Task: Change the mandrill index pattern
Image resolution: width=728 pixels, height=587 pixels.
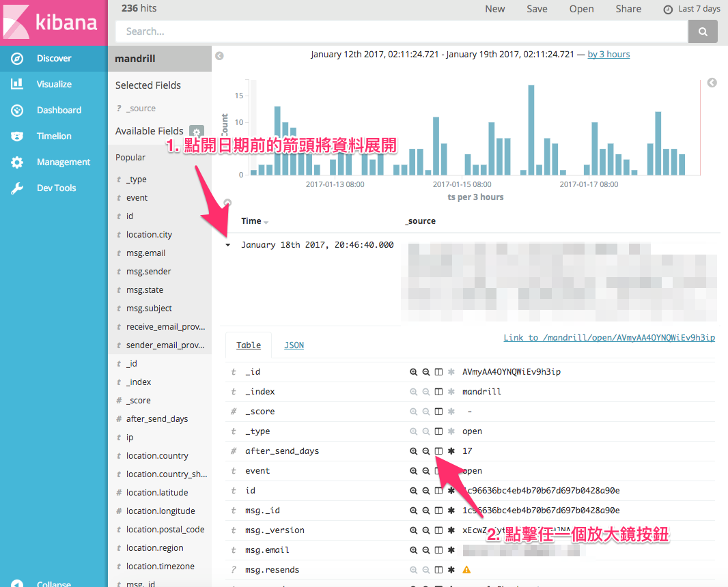Action: (160, 59)
